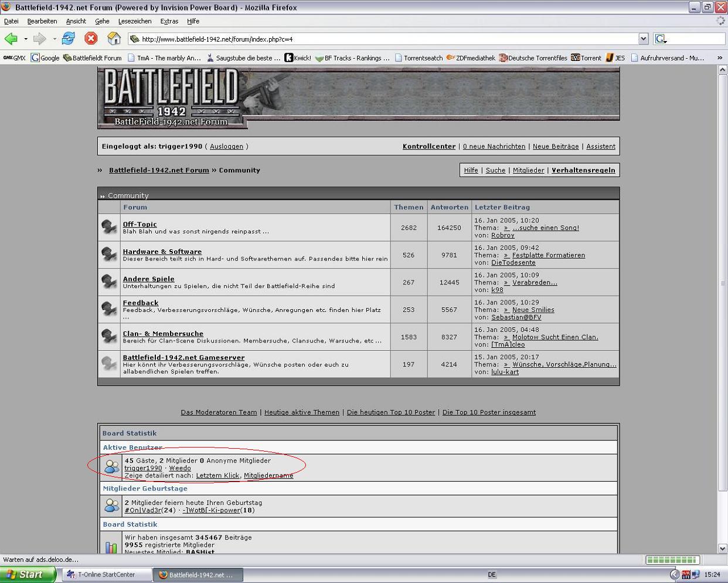The width and height of the screenshot is (728, 583).
Task: Show more bookmarks chevron
Action: [719, 57]
